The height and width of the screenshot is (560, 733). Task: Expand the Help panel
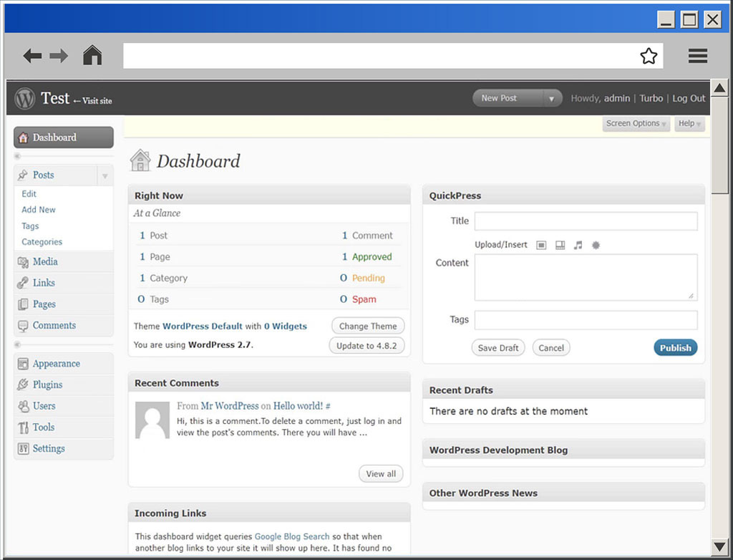[689, 123]
